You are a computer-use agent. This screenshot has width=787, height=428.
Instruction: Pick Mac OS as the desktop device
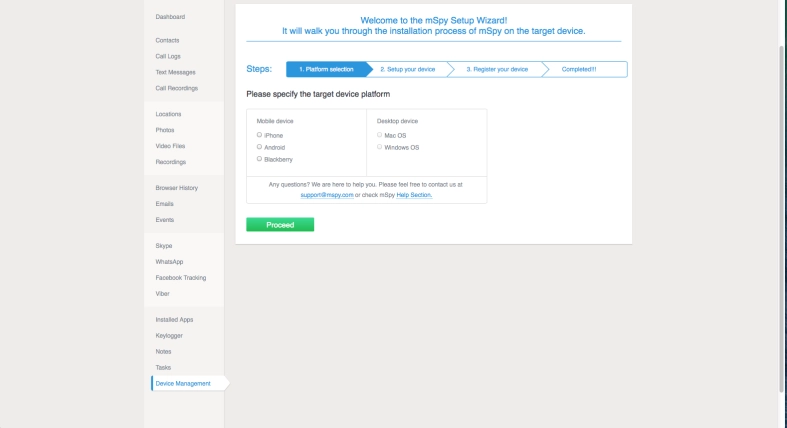[x=379, y=134]
